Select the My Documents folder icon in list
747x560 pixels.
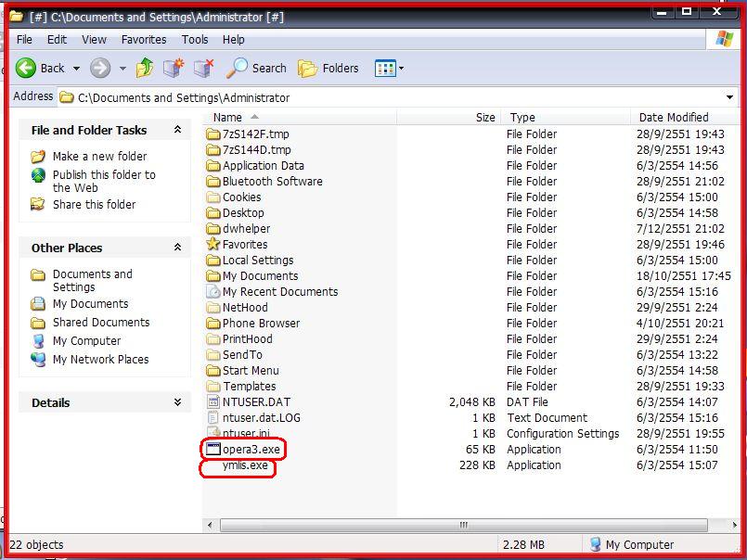click(x=213, y=275)
